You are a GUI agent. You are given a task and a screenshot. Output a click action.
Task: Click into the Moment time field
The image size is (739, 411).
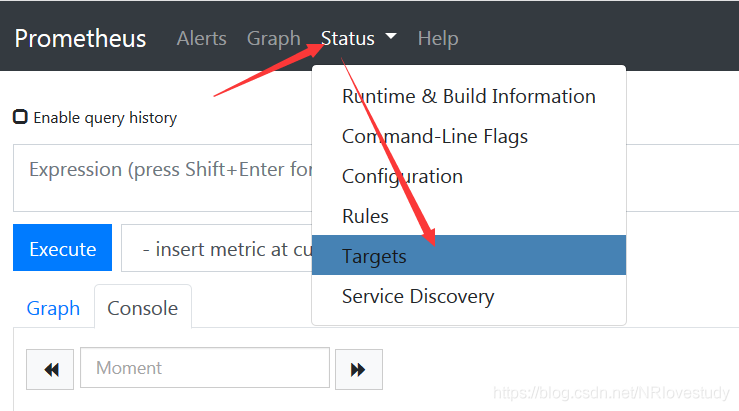click(x=205, y=368)
